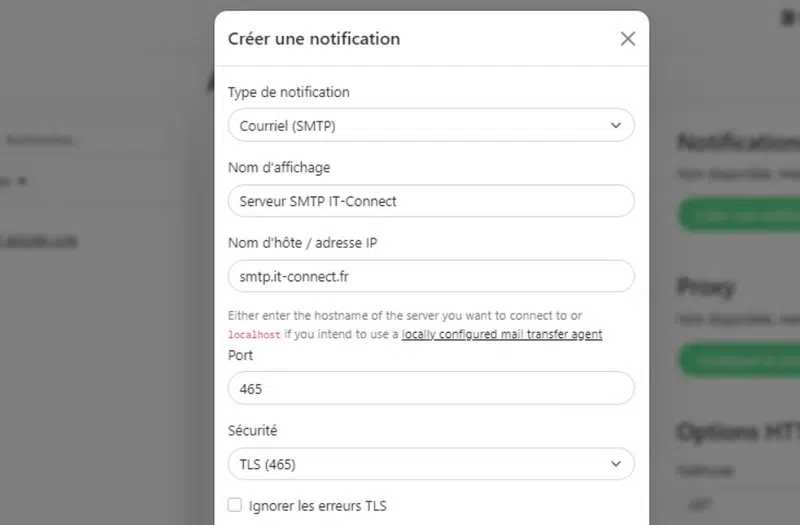Image resolution: width=800 pixels, height=525 pixels.
Task: Click the chevron arrow beside Courriel (SMTP)
Action: pos(616,125)
